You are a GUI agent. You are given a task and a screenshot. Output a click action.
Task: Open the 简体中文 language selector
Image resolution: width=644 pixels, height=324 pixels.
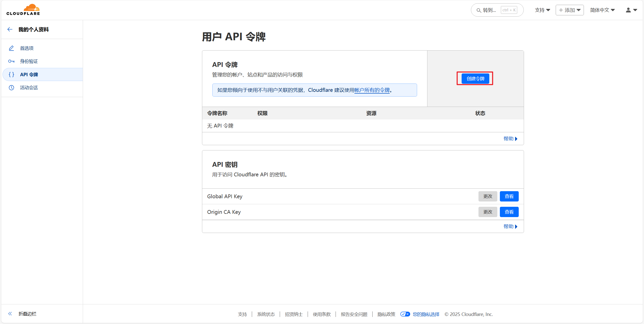point(602,10)
